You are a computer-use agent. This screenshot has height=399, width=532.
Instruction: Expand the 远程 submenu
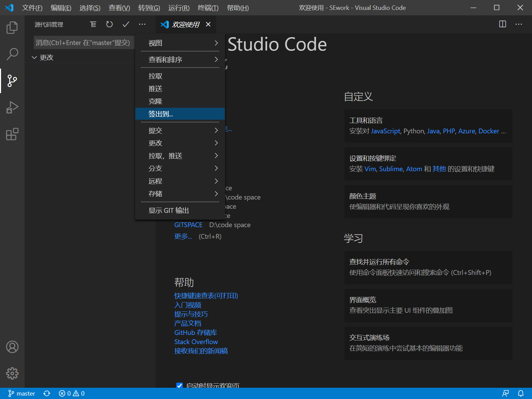(180, 181)
